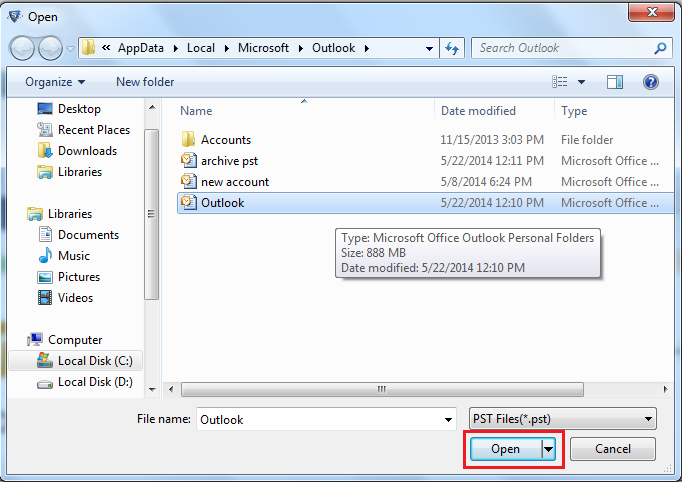Click the Outlook file icon
682x482 pixels.
point(188,202)
